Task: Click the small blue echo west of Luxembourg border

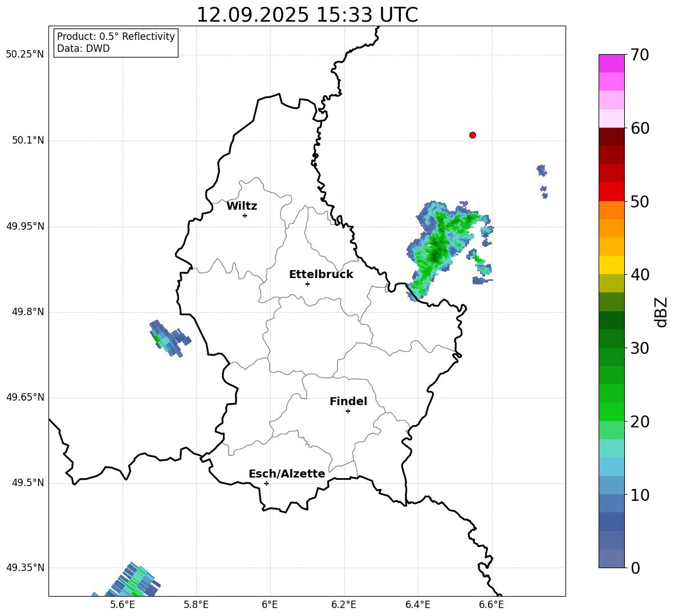Action: click(x=169, y=338)
